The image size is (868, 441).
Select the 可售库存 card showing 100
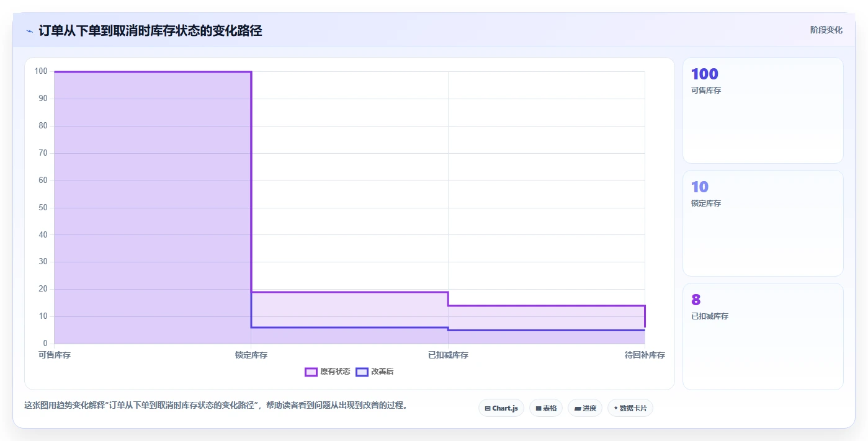[x=763, y=110]
